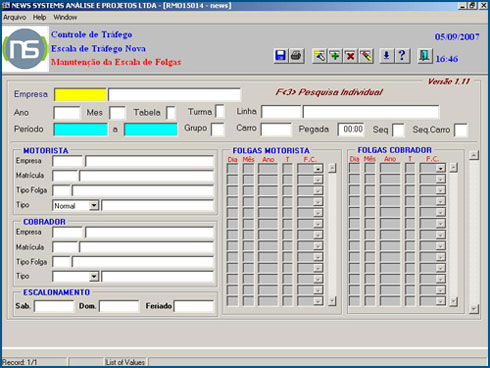This screenshot has width=490, height=368.
Task: Click the up arrow of the main form scrollbar
Action: 474,155
